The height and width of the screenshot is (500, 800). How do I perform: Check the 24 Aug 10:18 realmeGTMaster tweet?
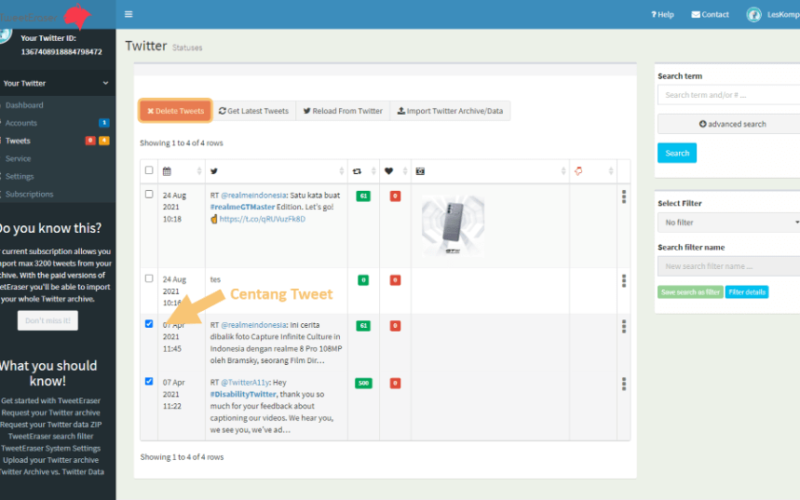click(149, 194)
